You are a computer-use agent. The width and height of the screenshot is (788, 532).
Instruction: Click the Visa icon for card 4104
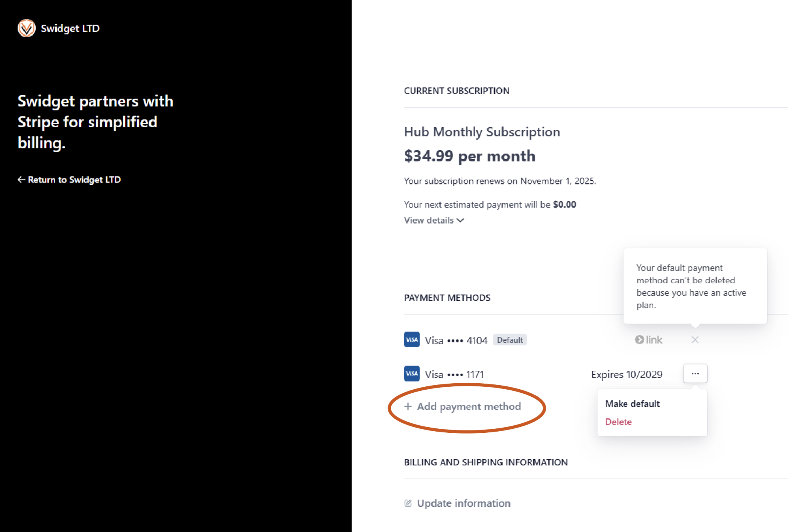tap(412, 340)
